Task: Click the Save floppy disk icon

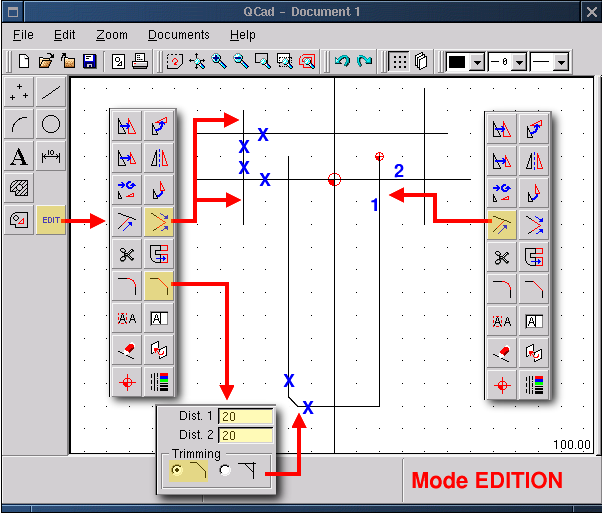Action: tap(89, 61)
